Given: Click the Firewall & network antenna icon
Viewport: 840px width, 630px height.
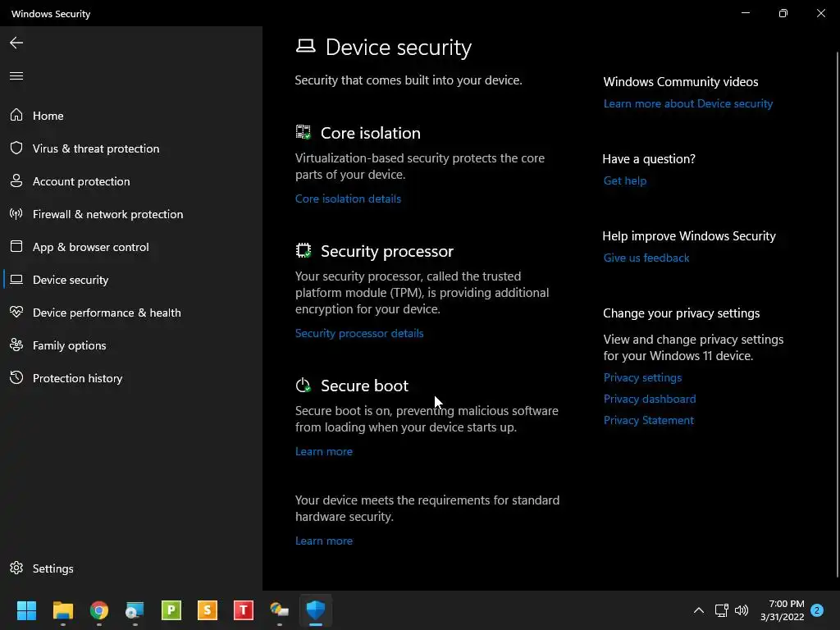Looking at the screenshot, I should (16, 214).
